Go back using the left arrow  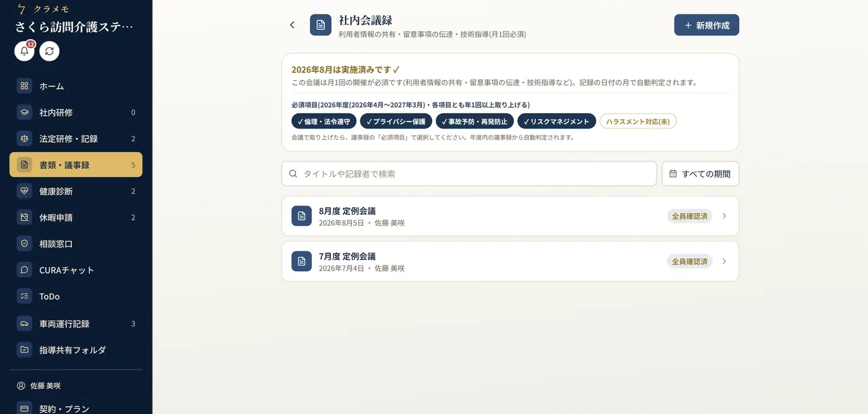[293, 25]
